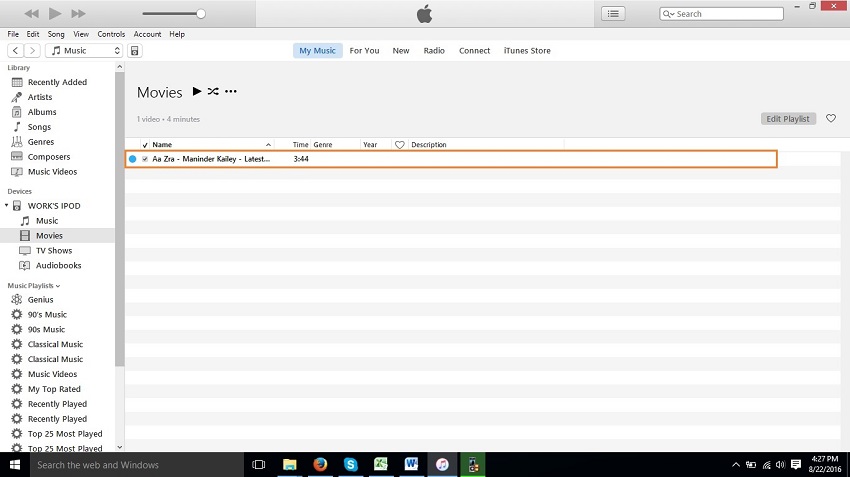Image resolution: width=850 pixels, height=477 pixels.
Task: Switch to the iTunes Store tab
Action: point(526,51)
